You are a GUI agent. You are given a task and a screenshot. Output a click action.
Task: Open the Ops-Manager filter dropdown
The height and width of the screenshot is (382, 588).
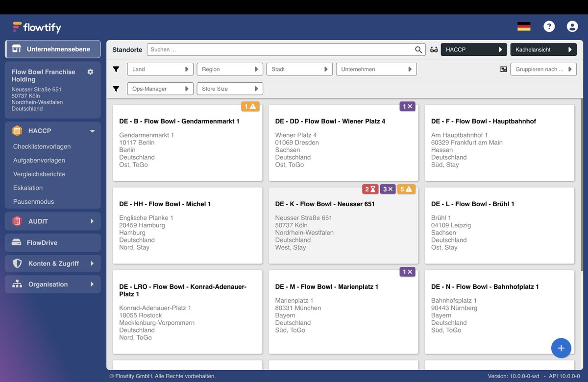[160, 89]
